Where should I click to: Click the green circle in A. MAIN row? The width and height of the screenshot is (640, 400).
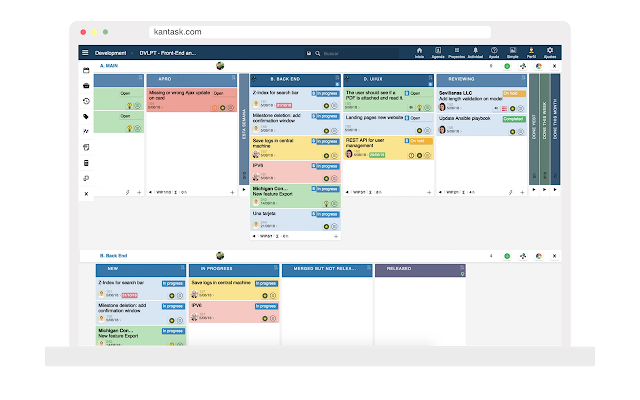pos(507,66)
